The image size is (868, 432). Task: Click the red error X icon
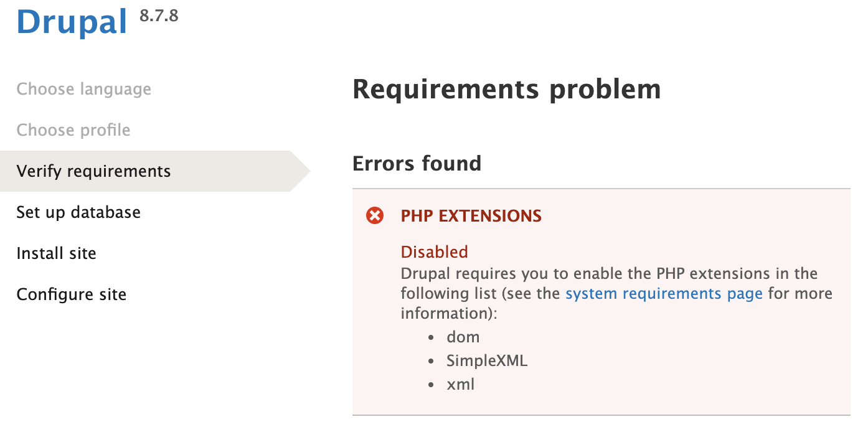375,216
